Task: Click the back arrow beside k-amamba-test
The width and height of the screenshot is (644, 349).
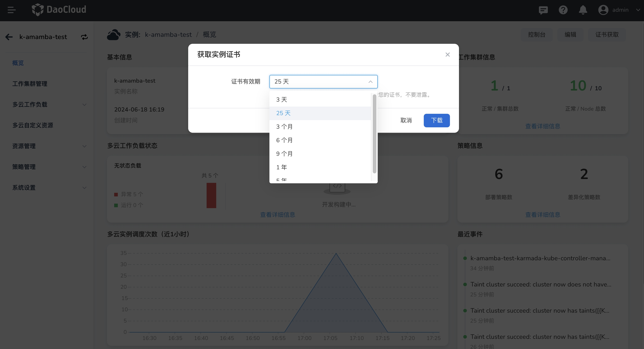Action: pos(9,37)
